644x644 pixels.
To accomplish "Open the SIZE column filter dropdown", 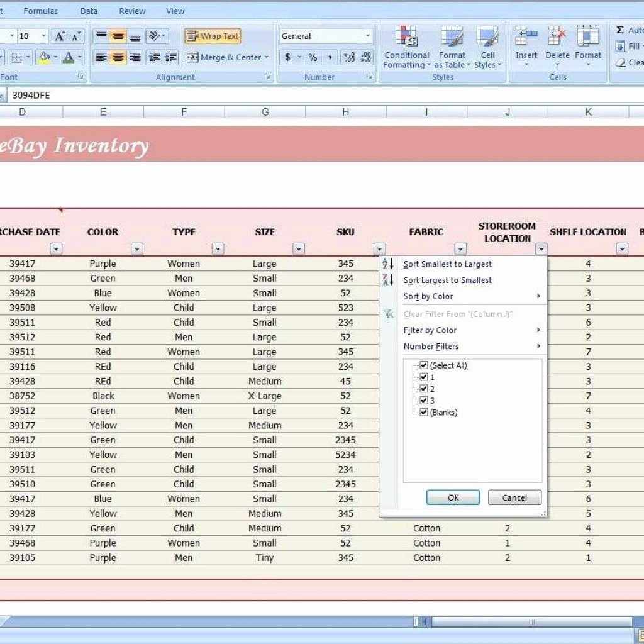I will point(299,249).
